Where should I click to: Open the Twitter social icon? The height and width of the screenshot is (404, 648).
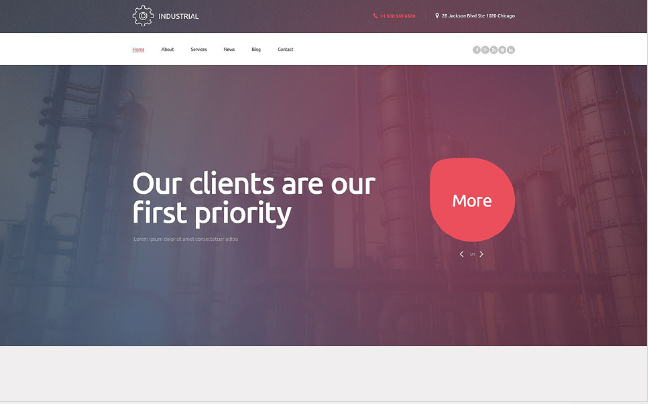click(x=494, y=50)
